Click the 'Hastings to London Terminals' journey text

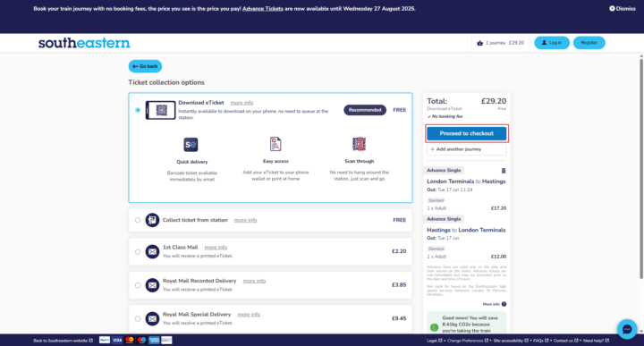coord(466,230)
